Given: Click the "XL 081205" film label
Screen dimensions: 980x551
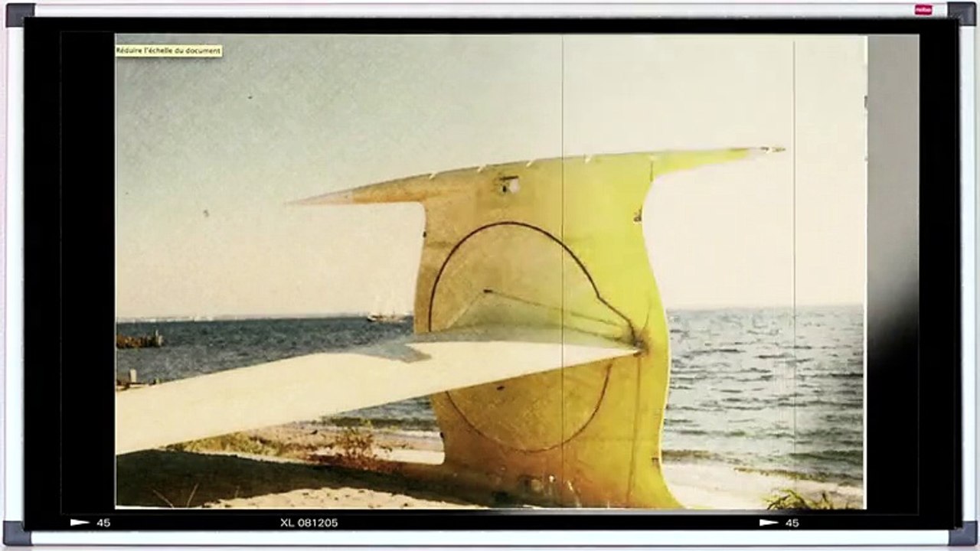Looking at the screenshot, I should click(x=309, y=523).
